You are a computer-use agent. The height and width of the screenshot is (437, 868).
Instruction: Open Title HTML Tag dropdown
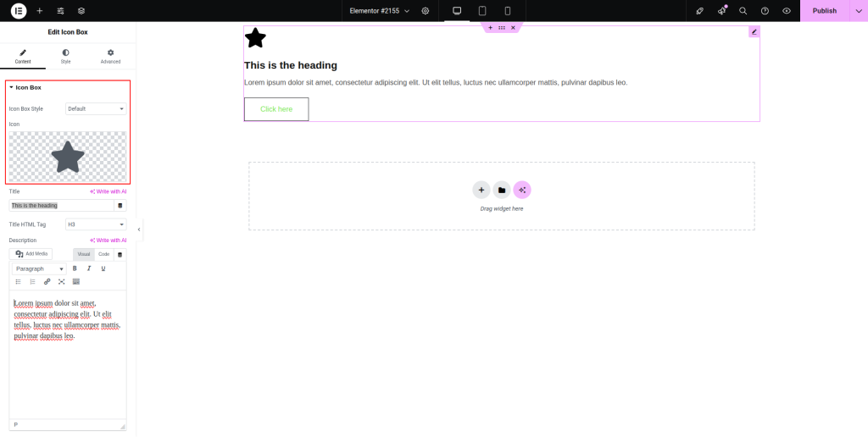click(96, 224)
